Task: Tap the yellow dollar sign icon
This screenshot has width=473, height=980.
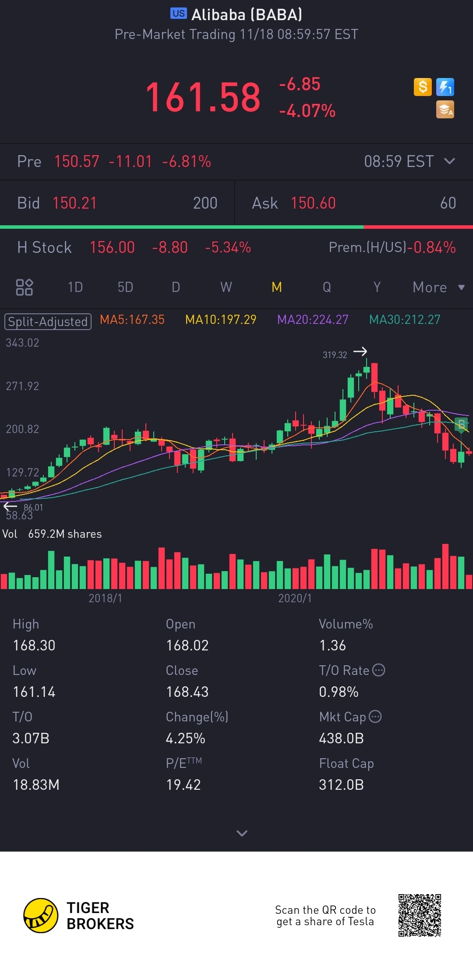Action: pos(423,87)
